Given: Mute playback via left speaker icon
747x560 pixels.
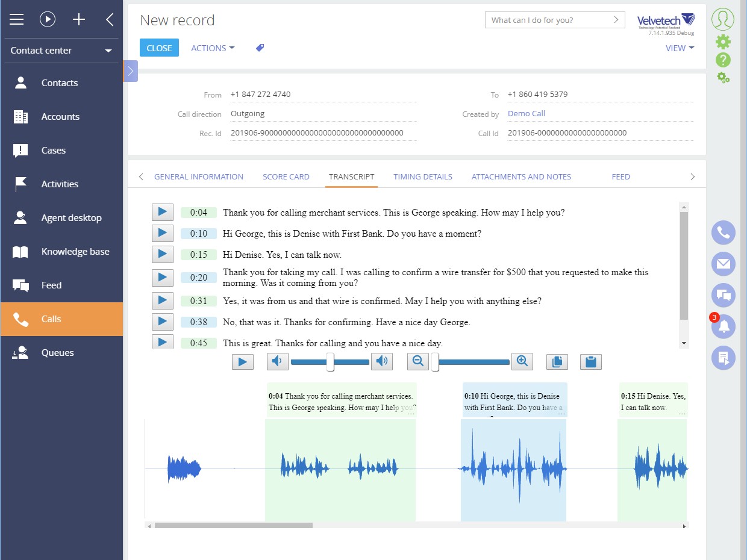Looking at the screenshot, I should pyautogui.click(x=277, y=361).
